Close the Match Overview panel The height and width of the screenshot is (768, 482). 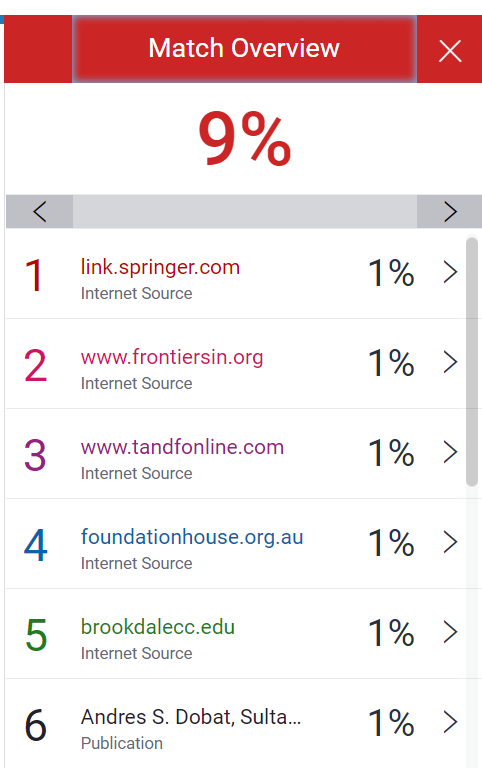pos(450,50)
